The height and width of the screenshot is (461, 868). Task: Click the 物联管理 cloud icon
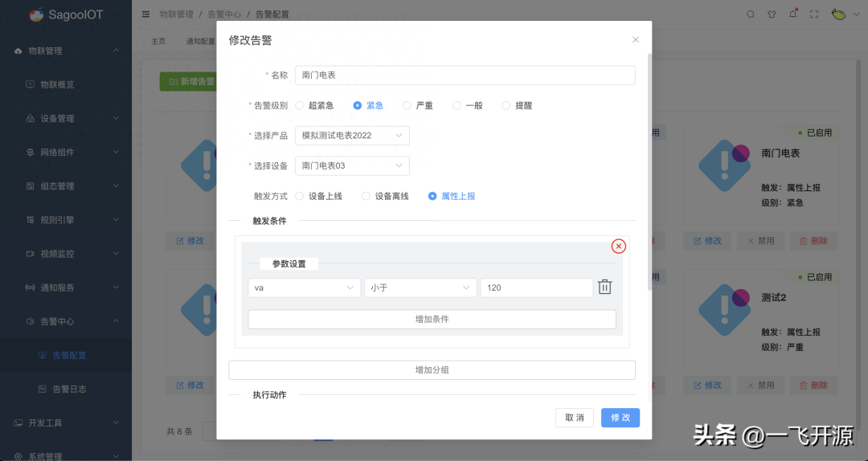18,51
